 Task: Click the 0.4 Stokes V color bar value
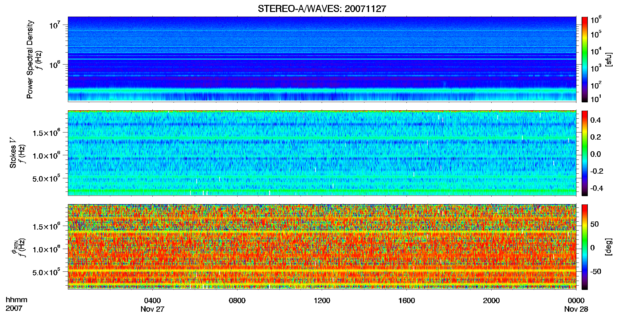[x=595, y=120]
